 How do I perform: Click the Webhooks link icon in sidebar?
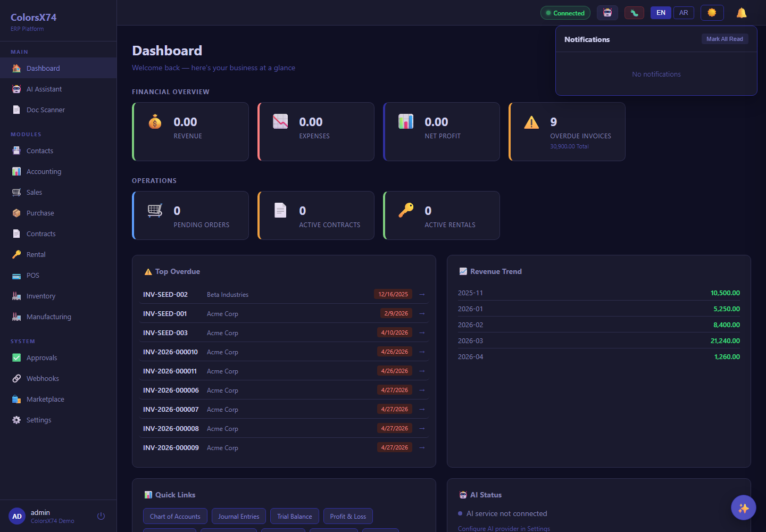pyautogui.click(x=16, y=378)
